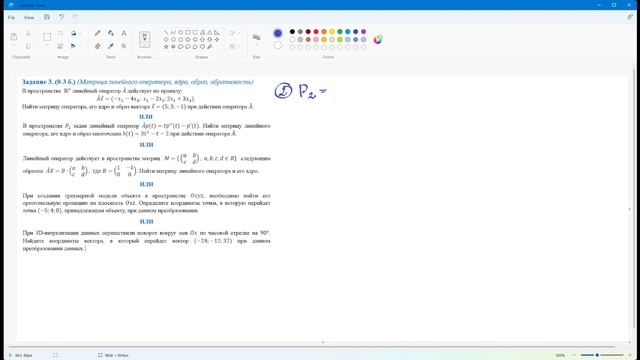Pick the Line shape
The width and height of the screenshot is (640, 360).
pyautogui.click(x=166, y=32)
